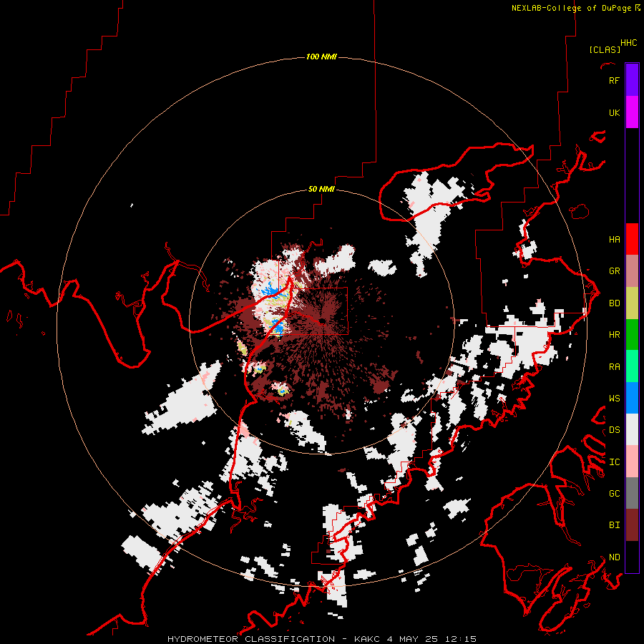Click the WS legend label
This screenshot has height=644, width=644.
614,399
